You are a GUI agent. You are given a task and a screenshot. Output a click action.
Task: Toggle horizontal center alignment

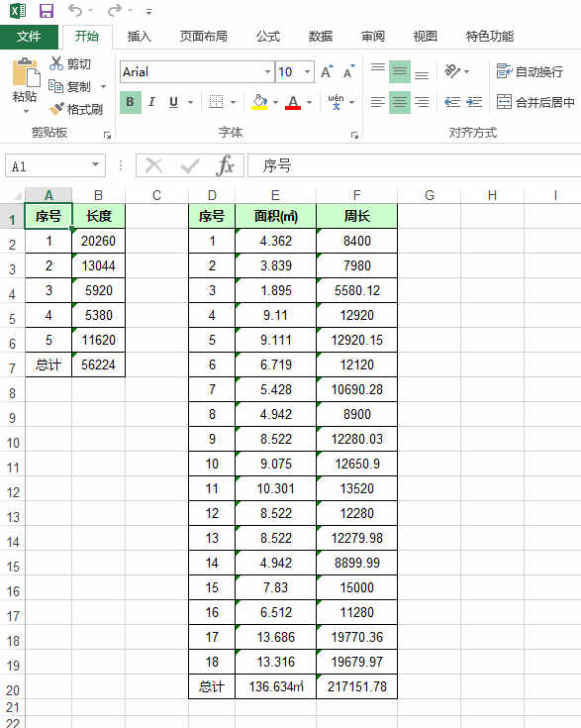click(x=400, y=102)
